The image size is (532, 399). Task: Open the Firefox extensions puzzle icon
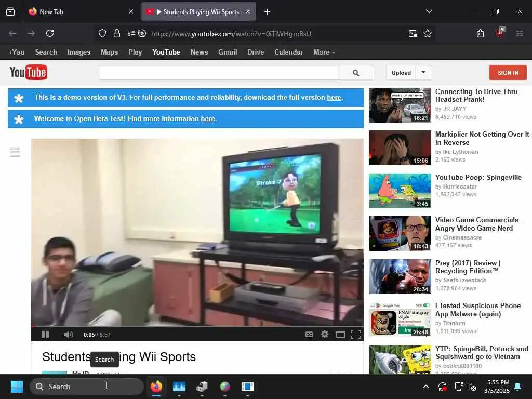(x=480, y=33)
